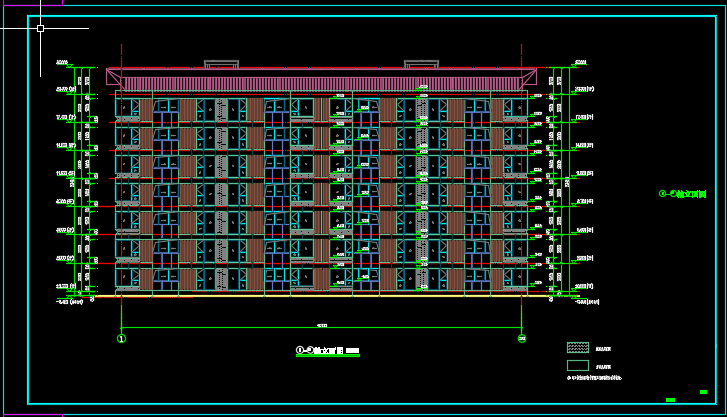Pick the overall width dimension text

coord(322,326)
